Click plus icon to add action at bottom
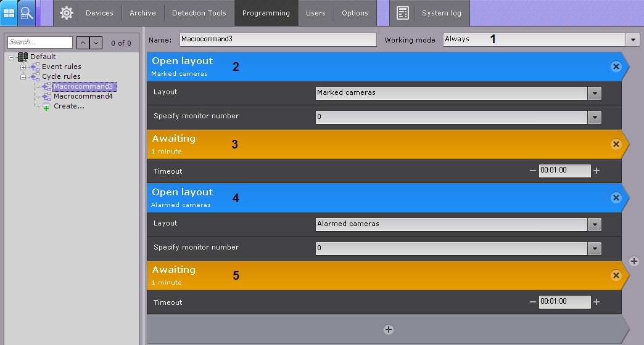 [388, 330]
